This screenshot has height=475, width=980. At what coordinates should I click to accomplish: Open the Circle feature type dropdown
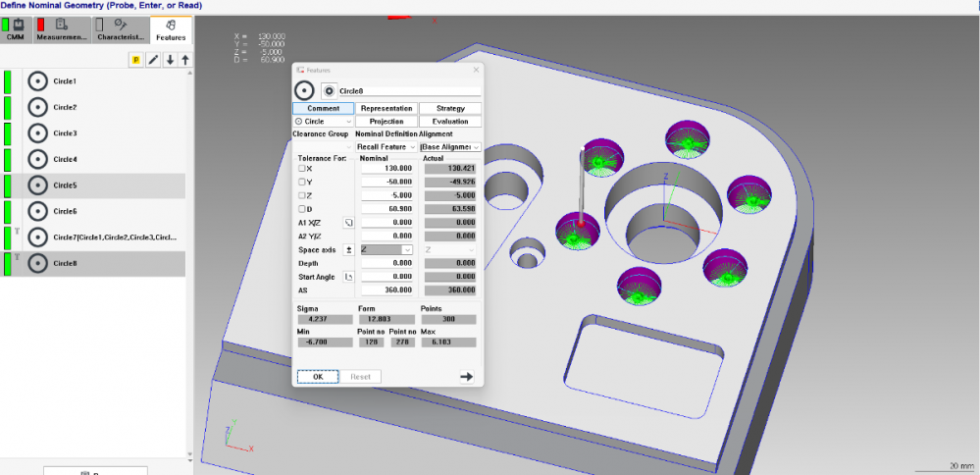coord(323,122)
